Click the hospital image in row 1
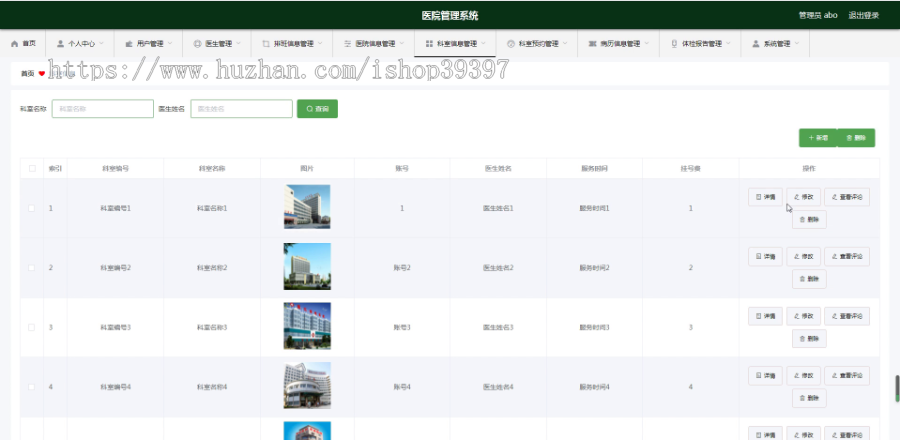 tap(307, 207)
